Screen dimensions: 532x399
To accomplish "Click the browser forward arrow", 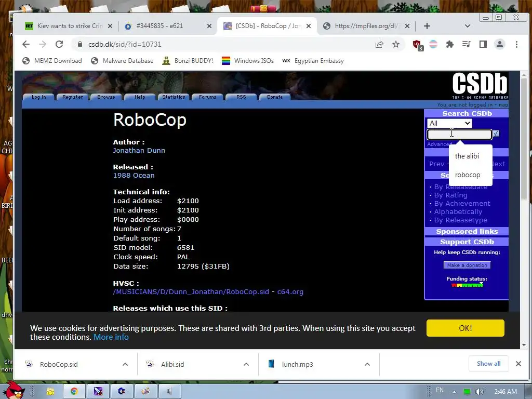I will (43, 44).
